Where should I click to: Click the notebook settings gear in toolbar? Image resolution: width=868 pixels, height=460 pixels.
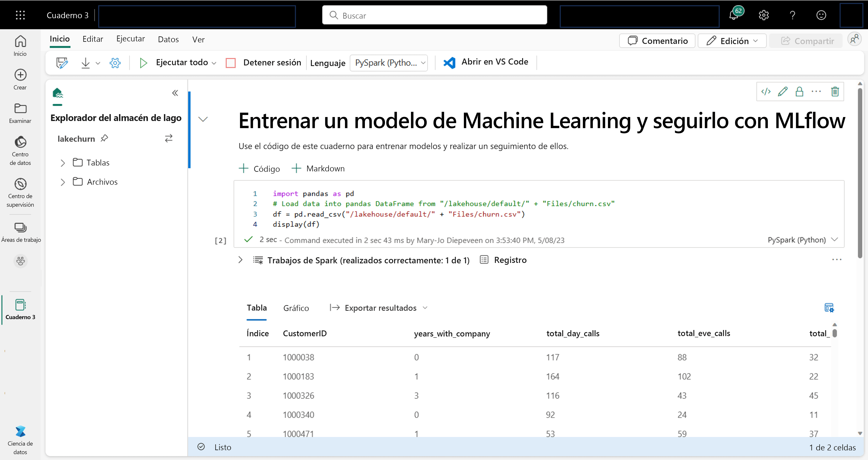(x=115, y=63)
